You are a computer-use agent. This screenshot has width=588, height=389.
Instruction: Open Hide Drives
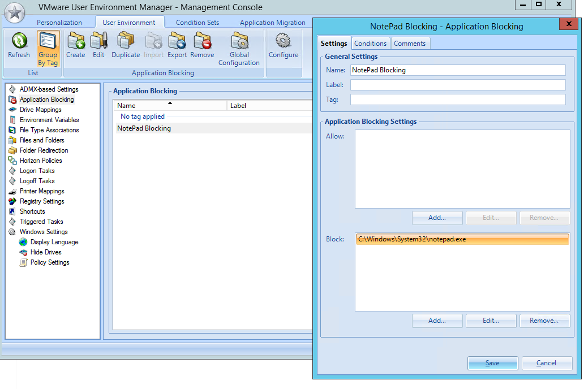point(46,252)
